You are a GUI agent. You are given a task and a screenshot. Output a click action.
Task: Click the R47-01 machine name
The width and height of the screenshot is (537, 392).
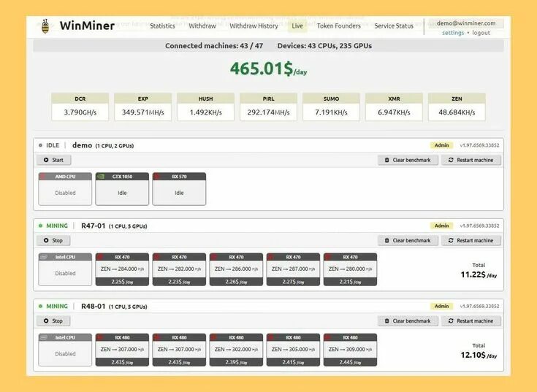pos(94,226)
